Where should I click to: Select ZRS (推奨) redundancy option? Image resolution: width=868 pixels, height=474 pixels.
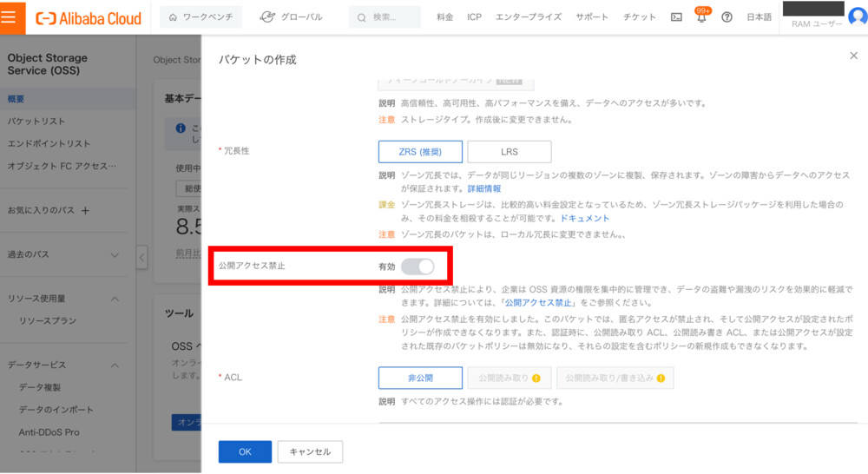click(420, 152)
